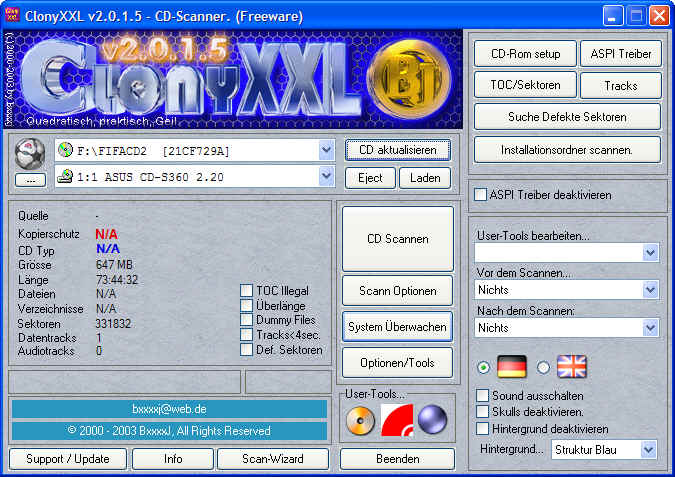Click the gold CD user-tool icon
The image size is (675, 477).
[x=360, y=421]
